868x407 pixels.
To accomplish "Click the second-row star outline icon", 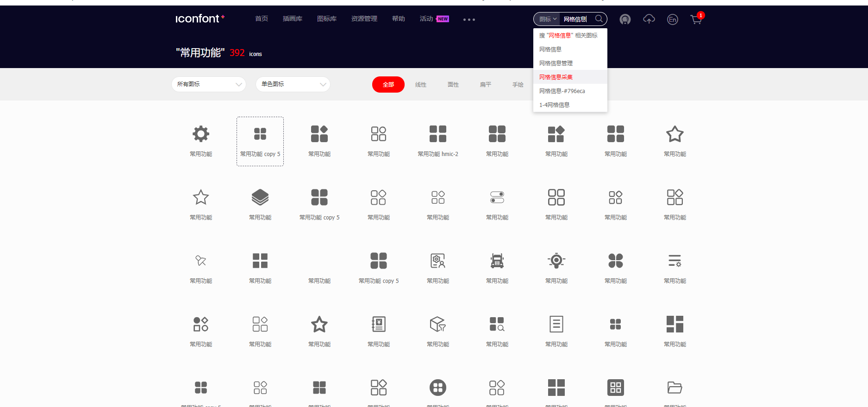I will 201,197.
